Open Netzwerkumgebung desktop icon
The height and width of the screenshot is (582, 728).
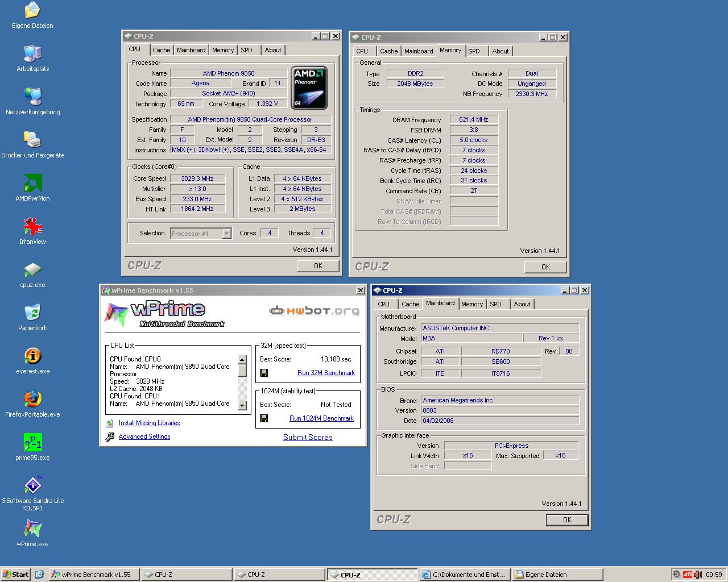pyautogui.click(x=32, y=102)
